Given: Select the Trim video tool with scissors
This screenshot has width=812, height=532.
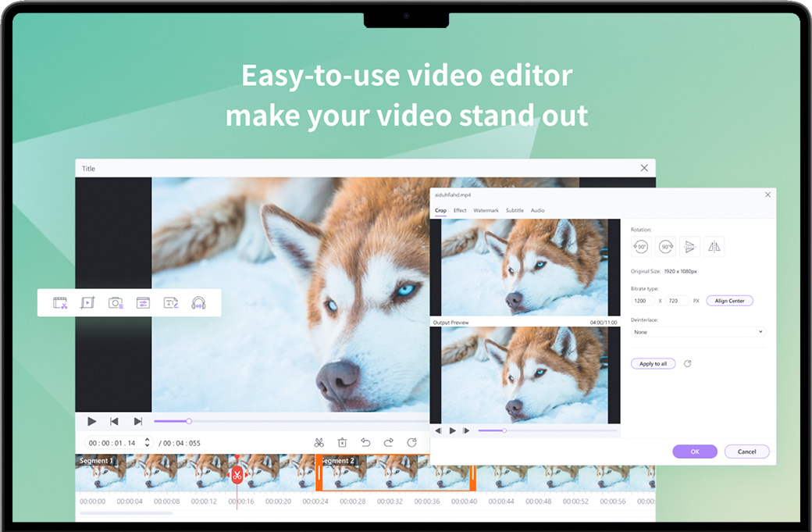Looking at the screenshot, I should click(60, 303).
